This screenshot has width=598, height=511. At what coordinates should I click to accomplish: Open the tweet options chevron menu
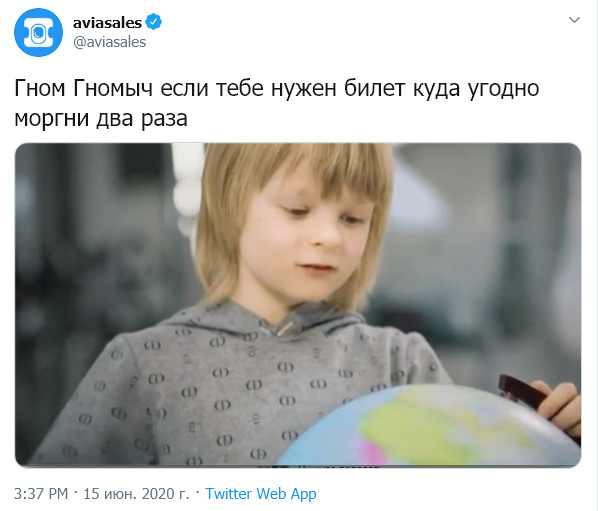point(574,20)
